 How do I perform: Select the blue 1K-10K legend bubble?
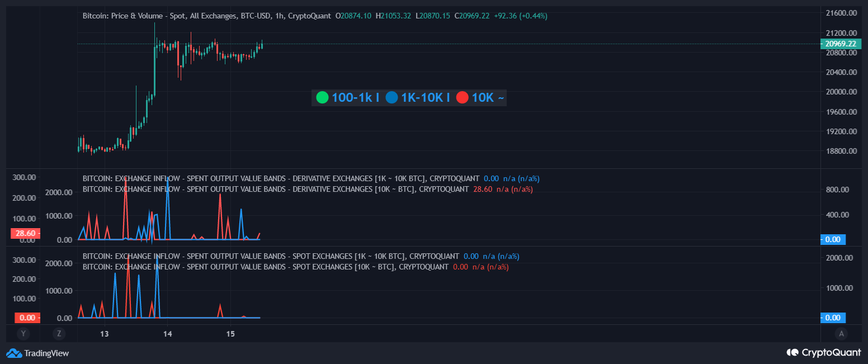(x=391, y=97)
